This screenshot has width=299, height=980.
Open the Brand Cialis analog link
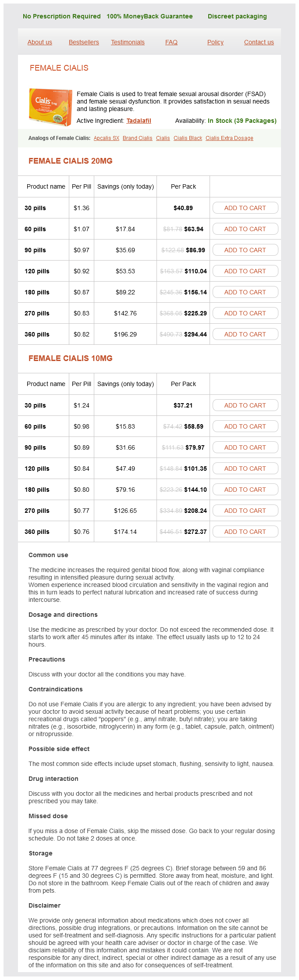pos(137,138)
